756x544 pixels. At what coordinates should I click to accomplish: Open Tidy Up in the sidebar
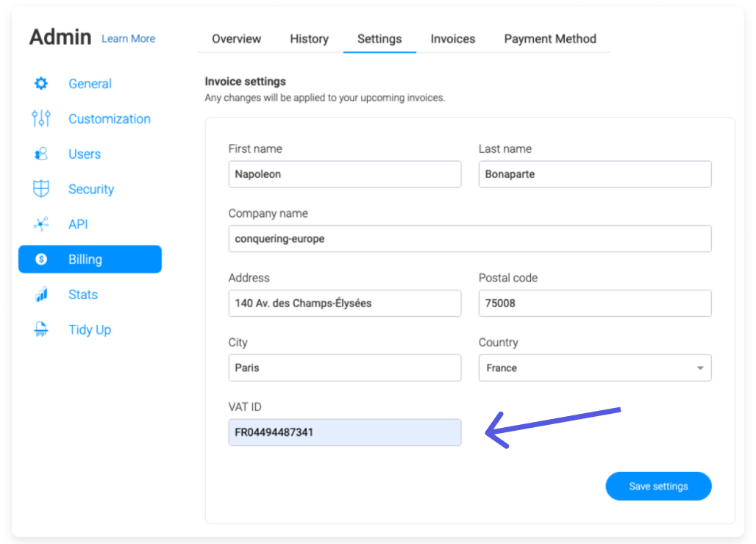coord(90,329)
